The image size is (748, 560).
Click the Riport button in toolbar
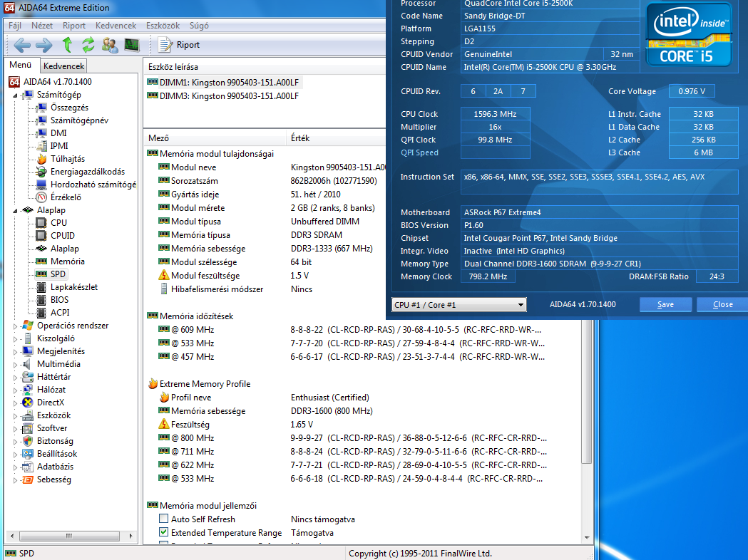tap(180, 45)
